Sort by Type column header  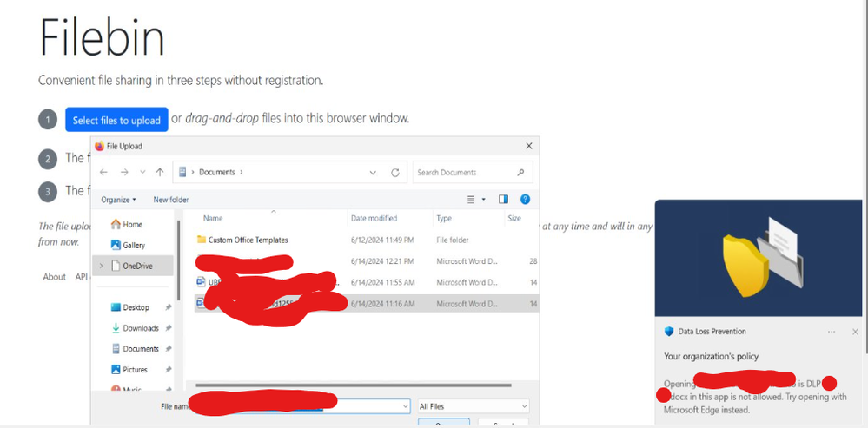coord(444,219)
